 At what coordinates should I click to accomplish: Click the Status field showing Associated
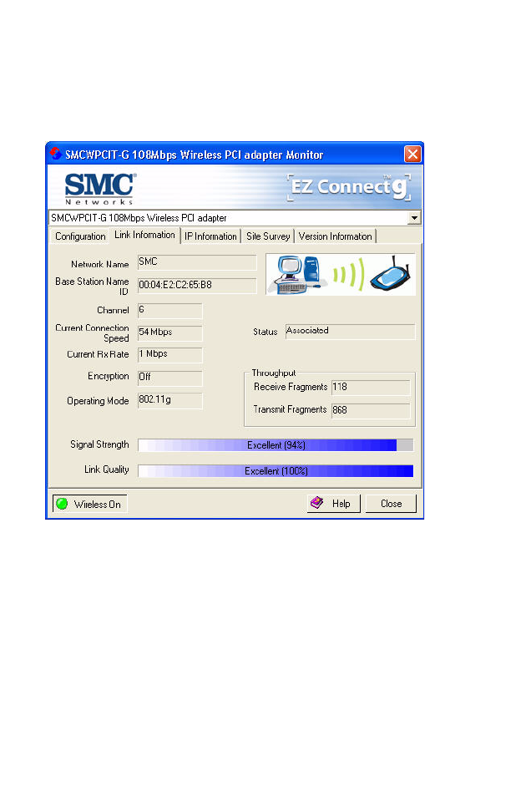point(350,332)
